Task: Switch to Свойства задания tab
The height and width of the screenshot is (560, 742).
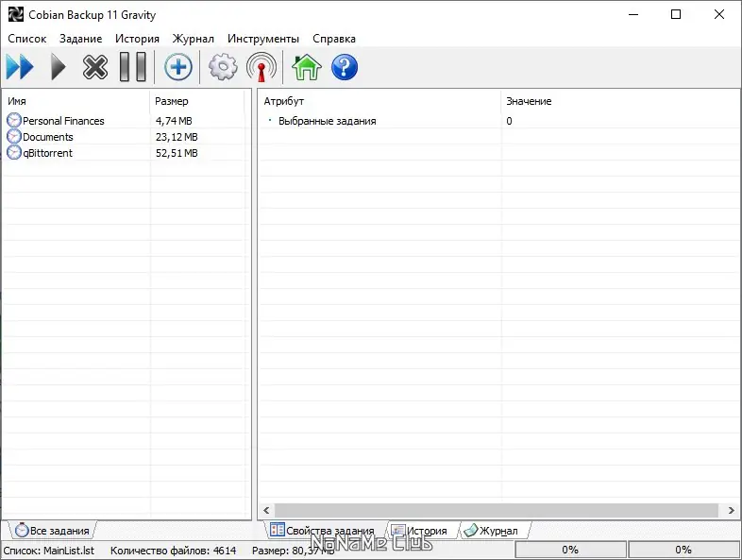Action: (323, 530)
